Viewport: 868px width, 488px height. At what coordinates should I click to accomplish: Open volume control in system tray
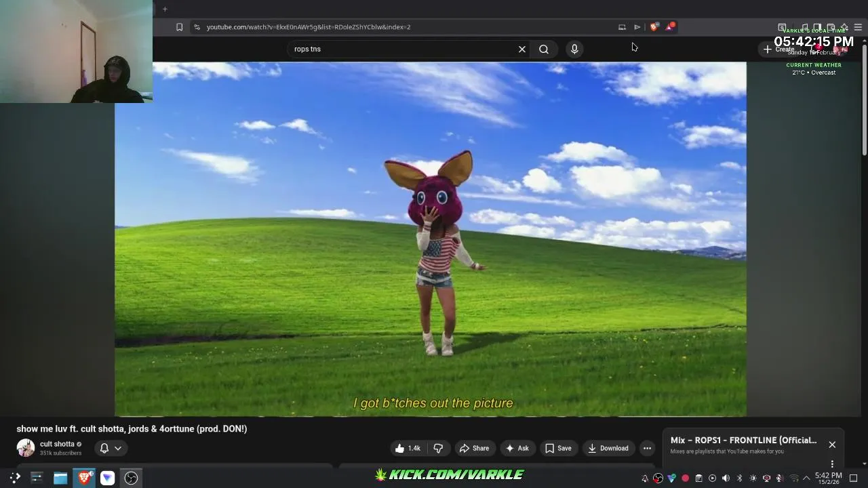(x=726, y=479)
